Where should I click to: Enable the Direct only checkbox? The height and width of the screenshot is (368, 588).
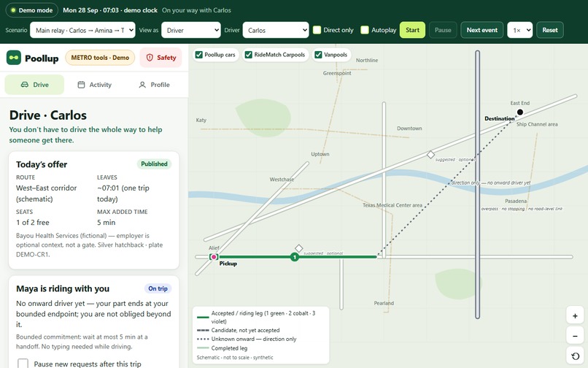click(x=317, y=30)
